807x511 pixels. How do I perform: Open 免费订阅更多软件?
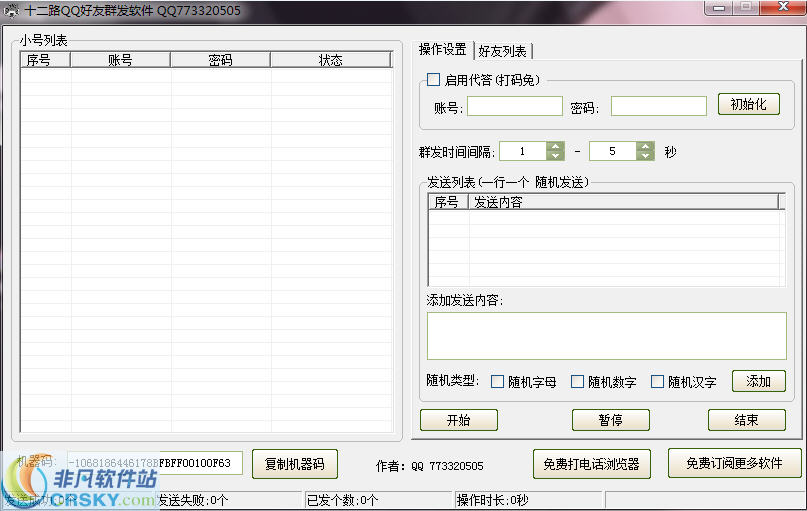[734, 463]
